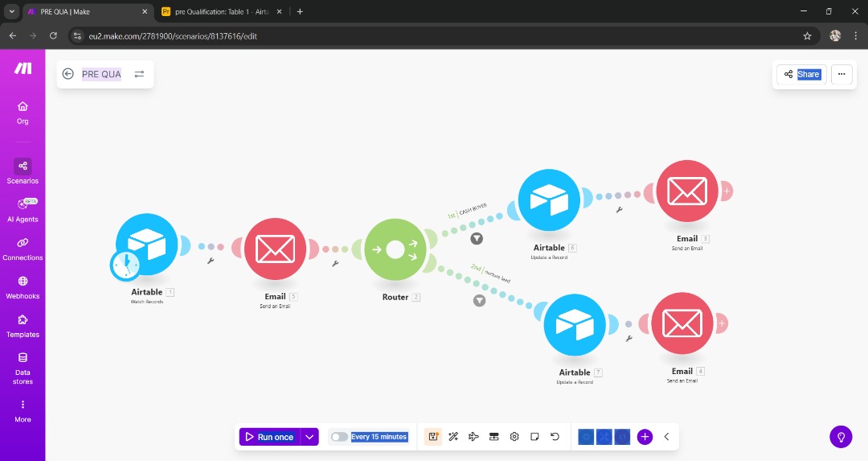Click the Run once button

click(270, 437)
